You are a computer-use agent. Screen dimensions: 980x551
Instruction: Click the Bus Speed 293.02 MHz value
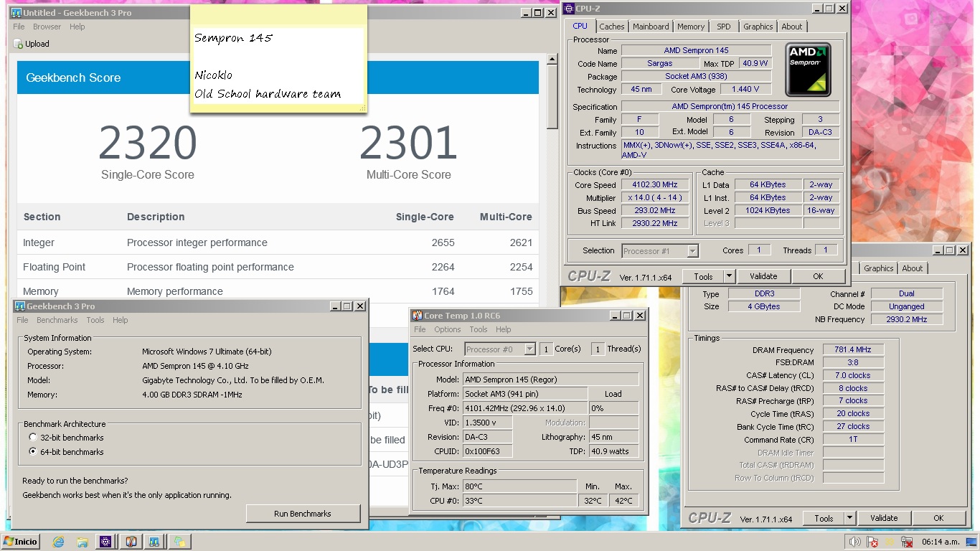pyautogui.click(x=654, y=211)
